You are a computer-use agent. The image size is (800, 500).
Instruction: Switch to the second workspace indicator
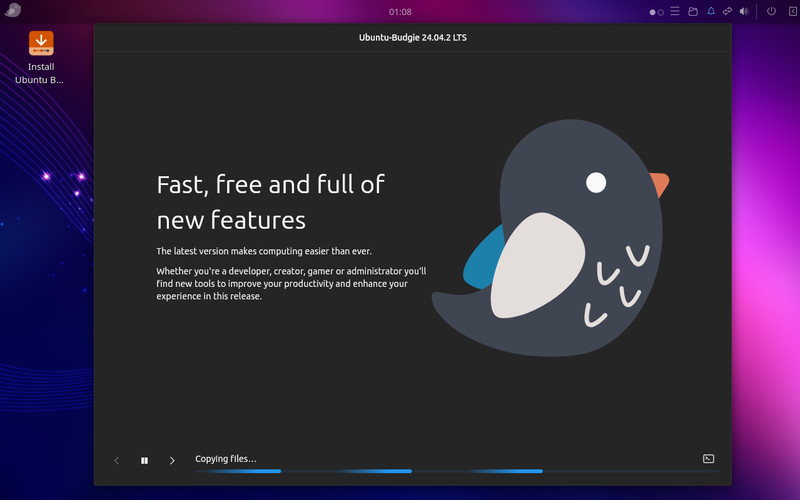coord(661,12)
